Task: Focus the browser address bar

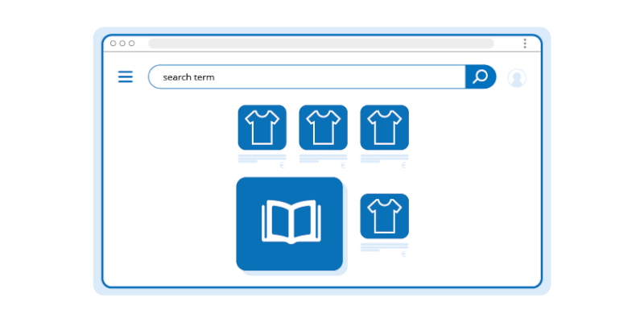Action: [x=321, y=43]
